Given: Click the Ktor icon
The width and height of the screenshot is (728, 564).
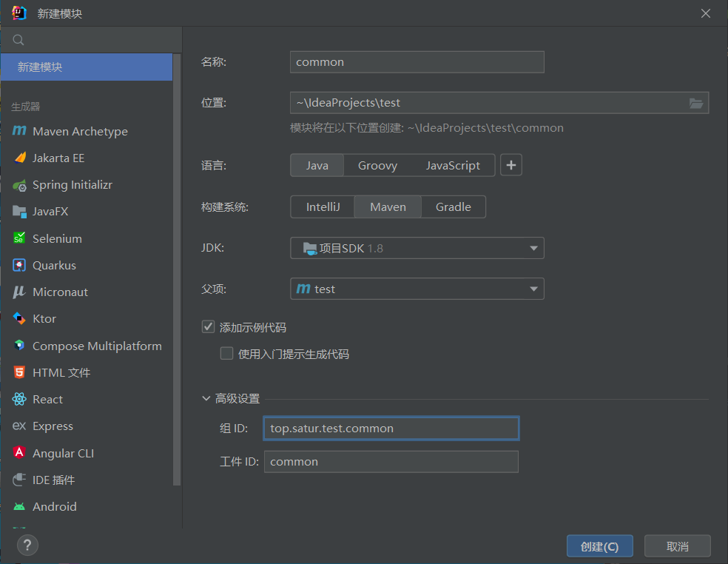Looking at the screenshot, I should (19, 319).
